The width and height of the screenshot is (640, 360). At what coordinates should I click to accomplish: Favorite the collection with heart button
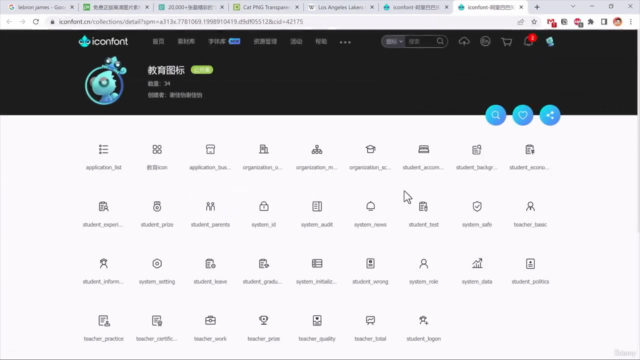pos(523,115)
